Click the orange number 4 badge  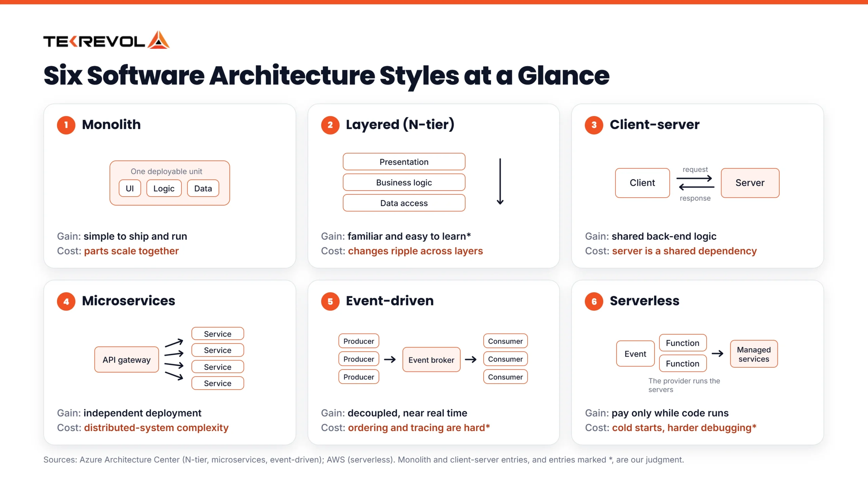pos(66,301)
